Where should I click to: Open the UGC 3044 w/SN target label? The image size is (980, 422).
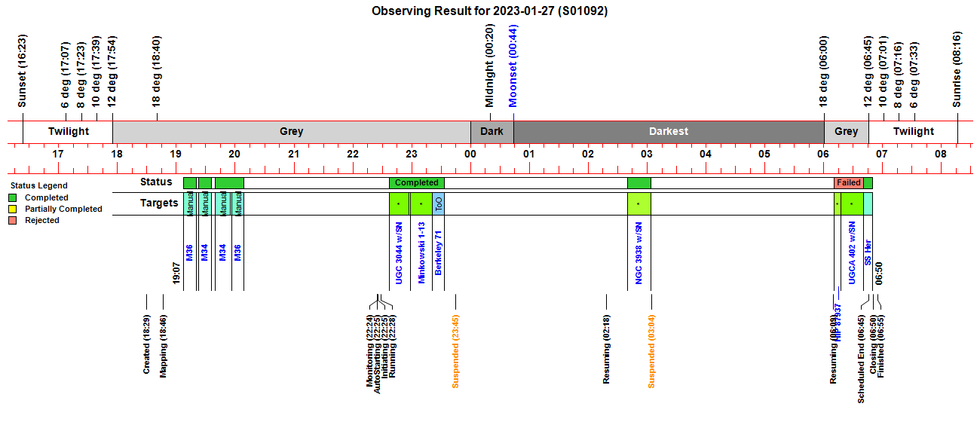(x=399, y=252)
